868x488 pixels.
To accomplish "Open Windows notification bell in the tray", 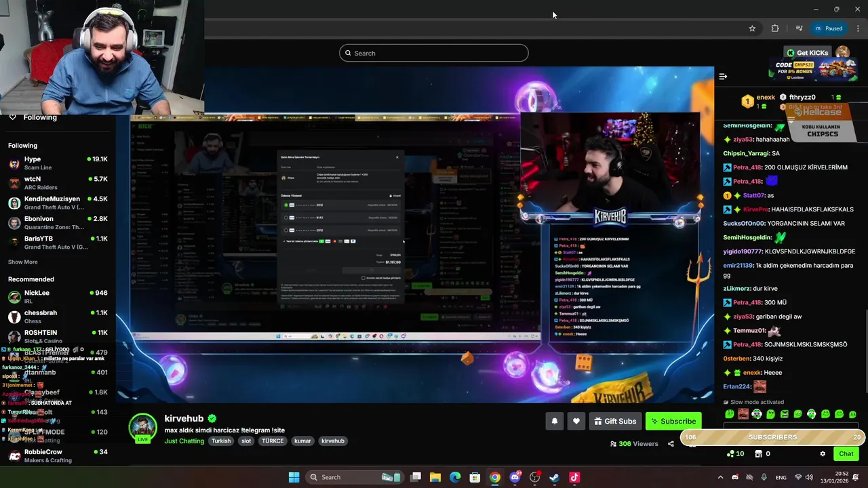I will pyautogui.click(x=856, y=477).
